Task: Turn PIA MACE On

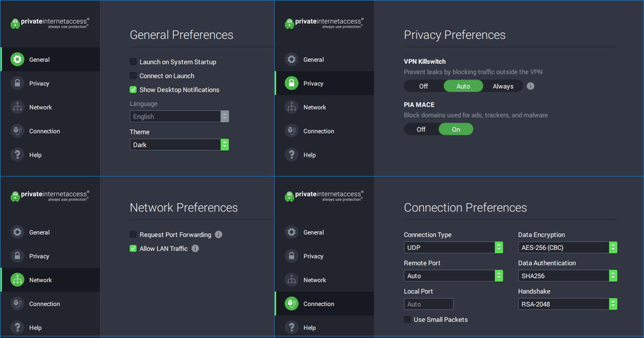Action: 456,129
